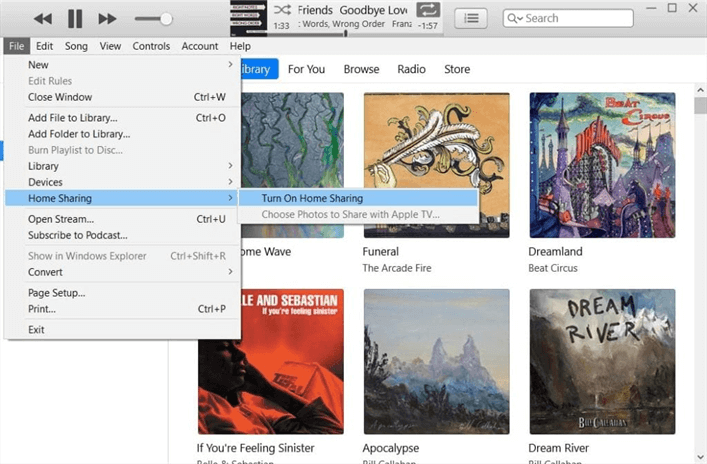Expand the Devices submenu
The width and height of the screenshot is (707, 464).
[122, 182]
